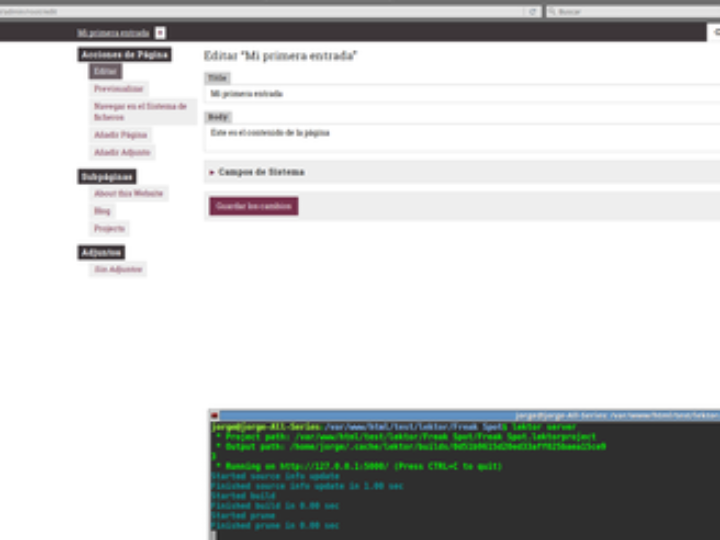Click Navegar en el Sistema de ficheros
Screen dimensions: 720x540
point(140,111)
